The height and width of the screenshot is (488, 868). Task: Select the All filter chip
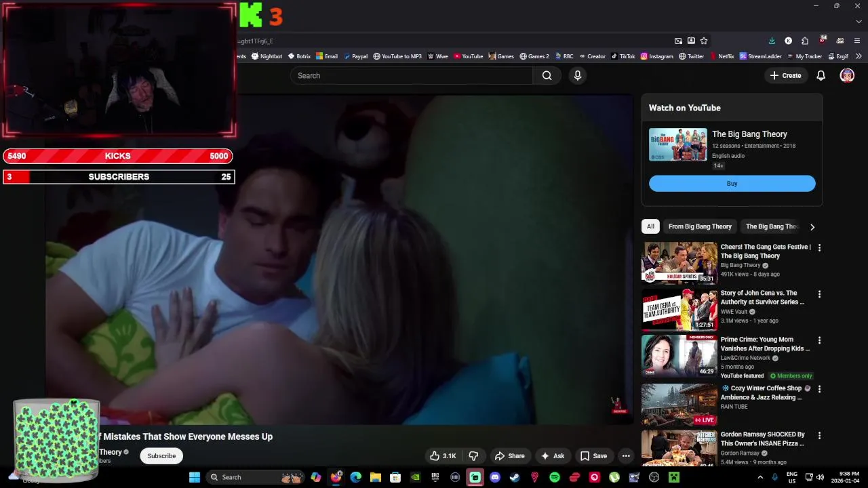pyautogui.click(x=650, y=226)
